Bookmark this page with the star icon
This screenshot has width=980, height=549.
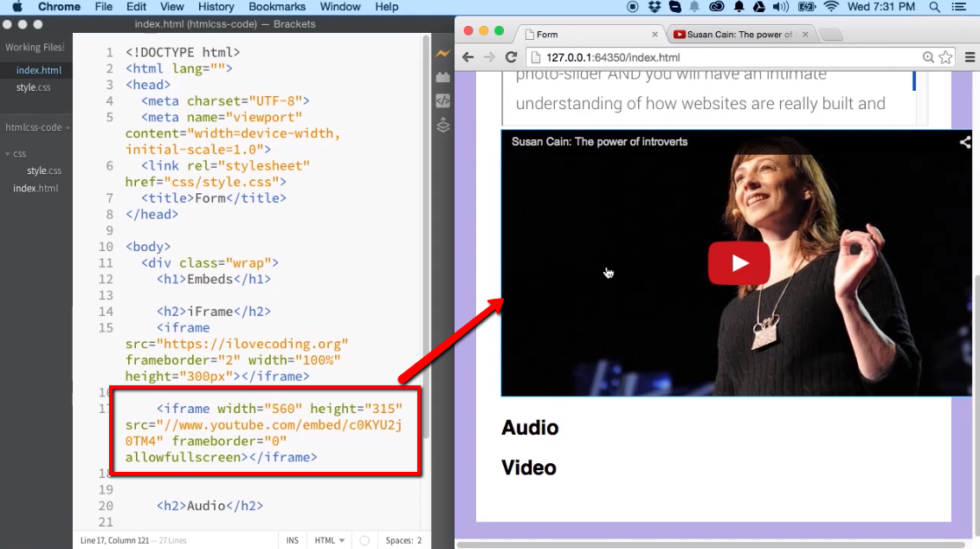945,58
